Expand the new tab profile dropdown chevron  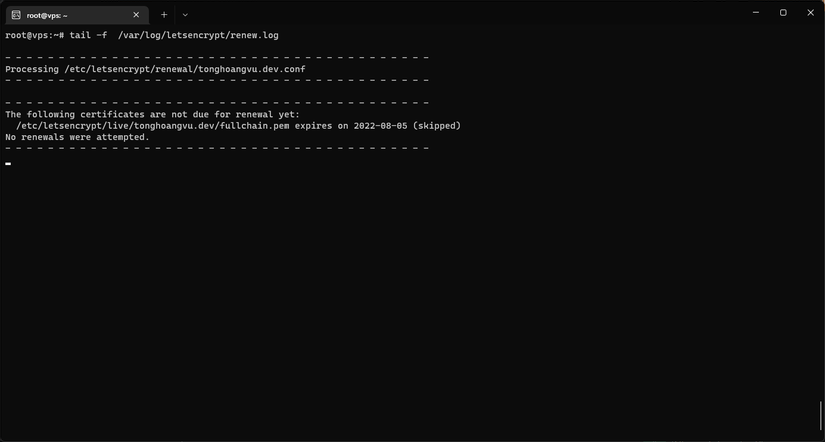tap(185, 15)
